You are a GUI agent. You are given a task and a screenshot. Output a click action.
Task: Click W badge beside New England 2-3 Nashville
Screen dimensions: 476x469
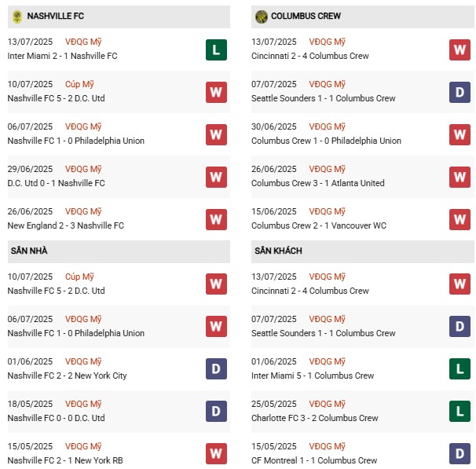tap(216, 219)
